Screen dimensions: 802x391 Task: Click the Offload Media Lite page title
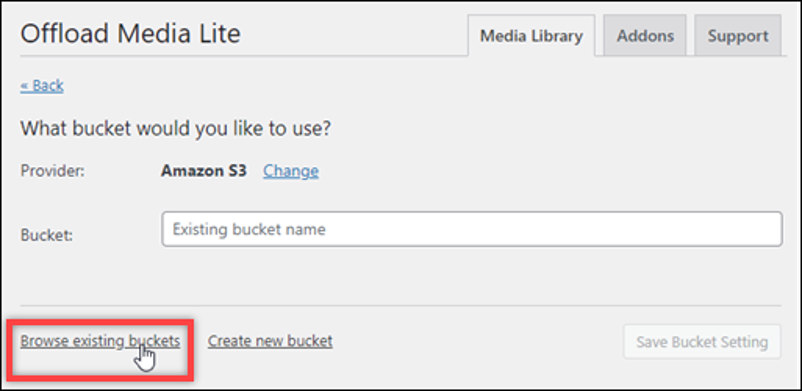pyautogui.click(x=130, y=34)
